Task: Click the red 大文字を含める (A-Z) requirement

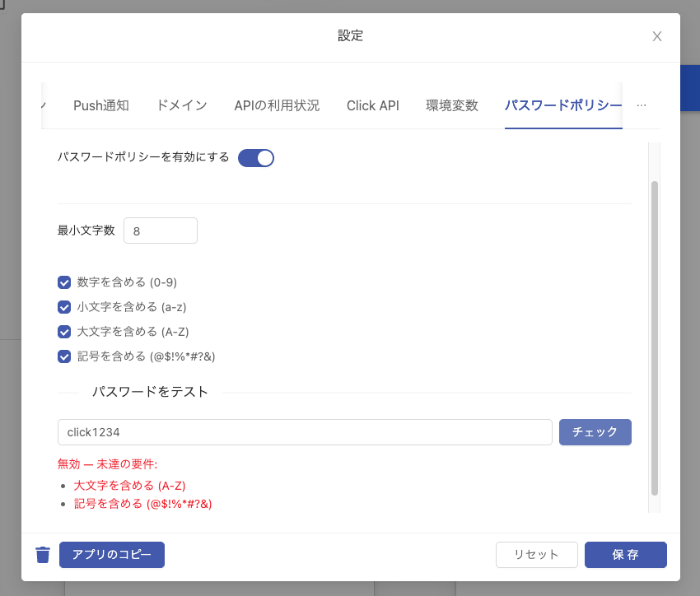Action: (x=129, y=486)
